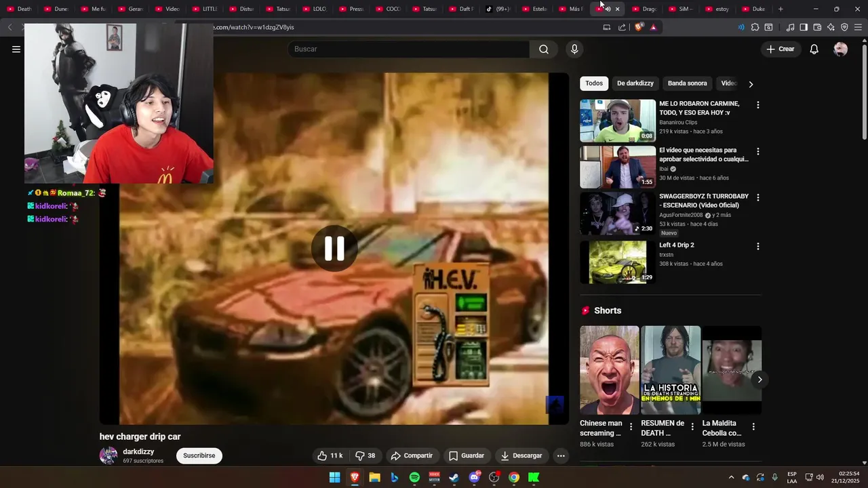Open the Leo AI sparkle icon

tap(831, 27)
